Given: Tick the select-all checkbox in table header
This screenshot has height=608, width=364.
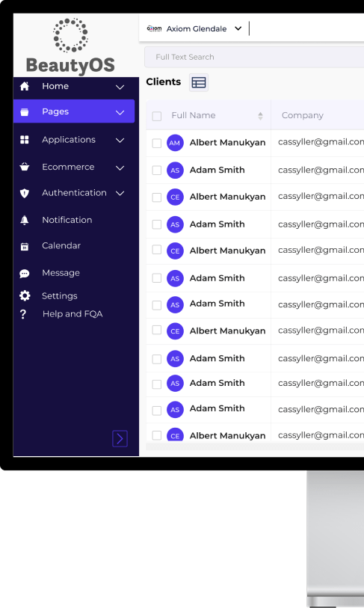Looking at the screenshot, I should pyautogui.click(x=157, y=116).
